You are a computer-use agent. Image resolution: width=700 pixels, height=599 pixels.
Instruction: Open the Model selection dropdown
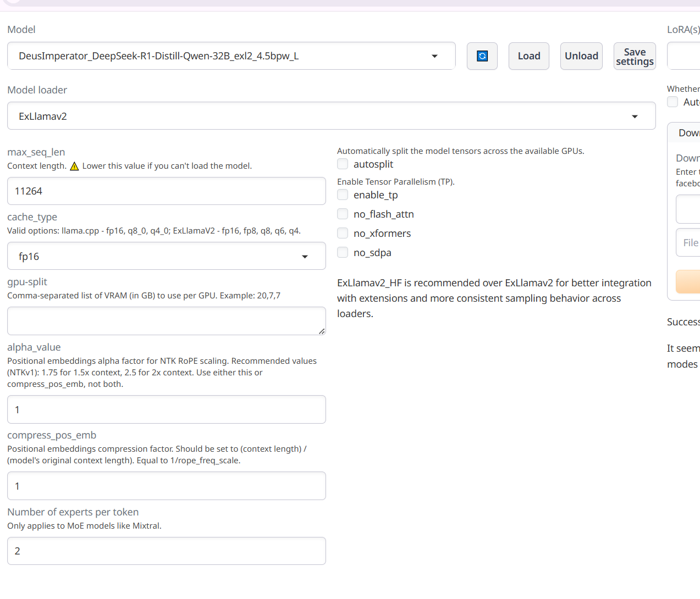tap(232, 56)
